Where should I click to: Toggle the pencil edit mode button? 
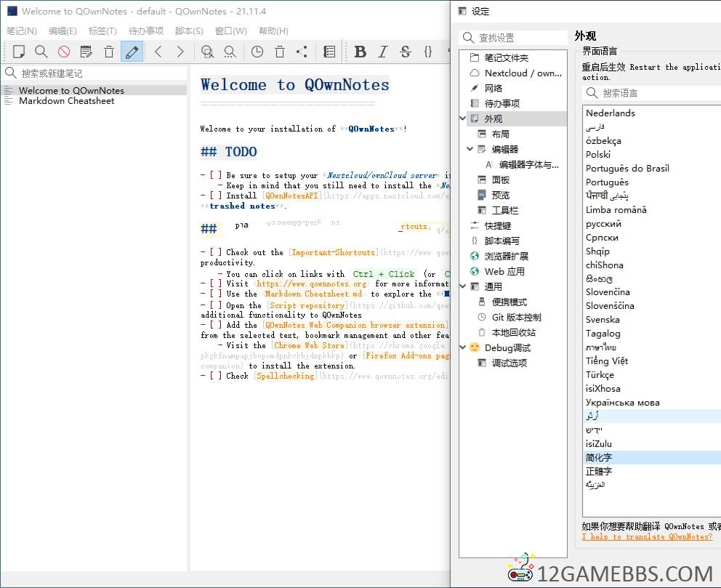[x=132, y=52]
